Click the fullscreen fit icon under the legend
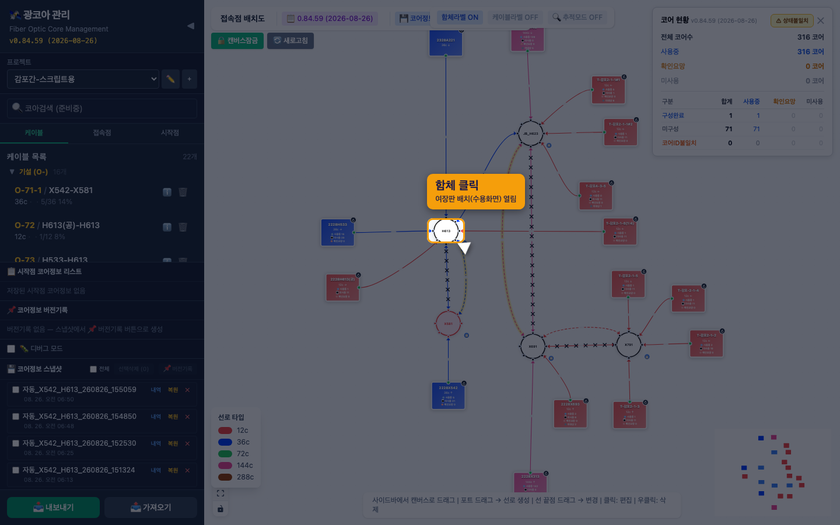This screenshot has height=525, width=840. point(220,493)
